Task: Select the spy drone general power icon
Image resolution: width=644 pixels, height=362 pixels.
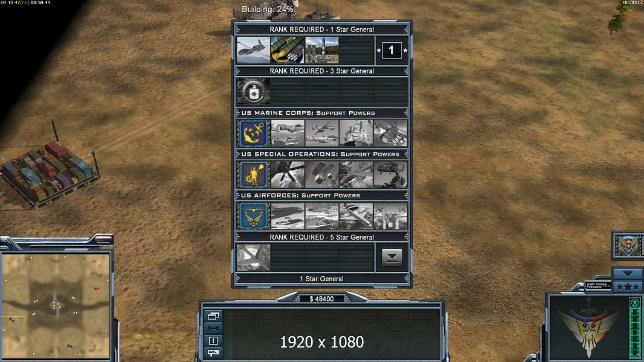Action: tap(253, 50)
